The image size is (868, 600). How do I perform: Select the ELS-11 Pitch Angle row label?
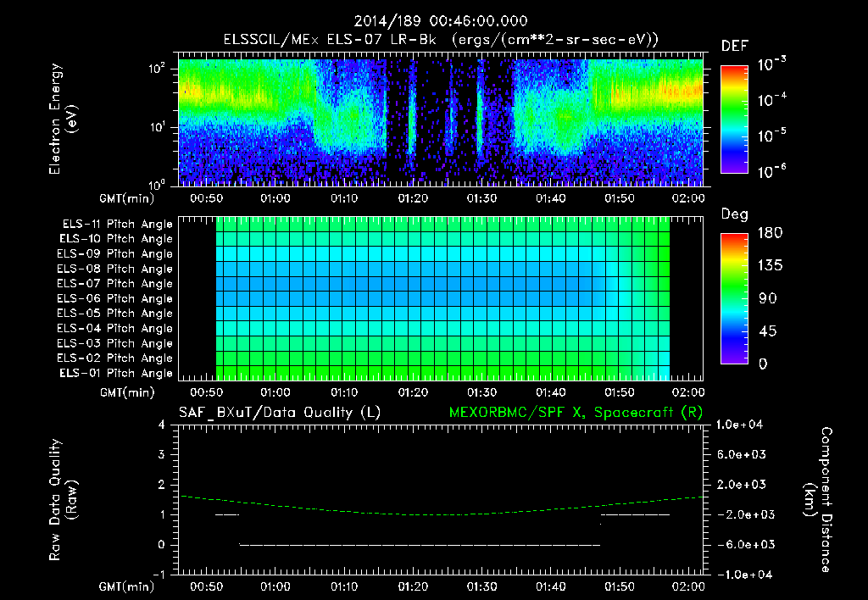click(x=117, y=225)
